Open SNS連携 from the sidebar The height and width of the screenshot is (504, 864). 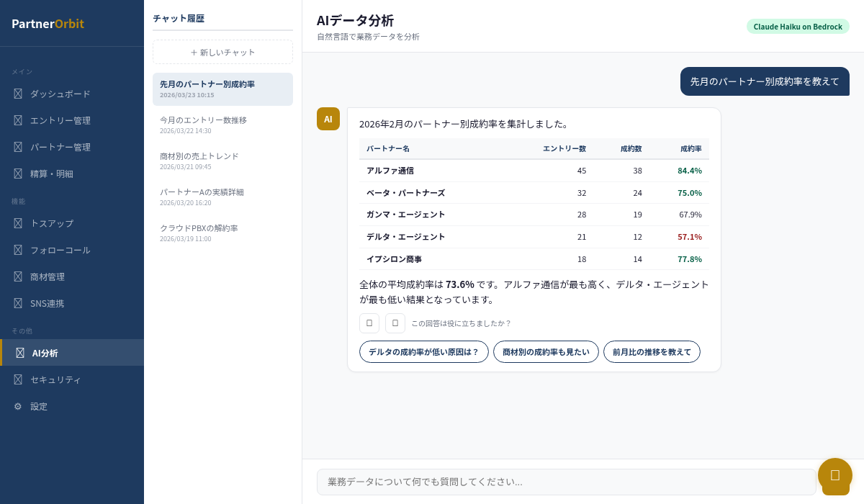coord(48,303)
